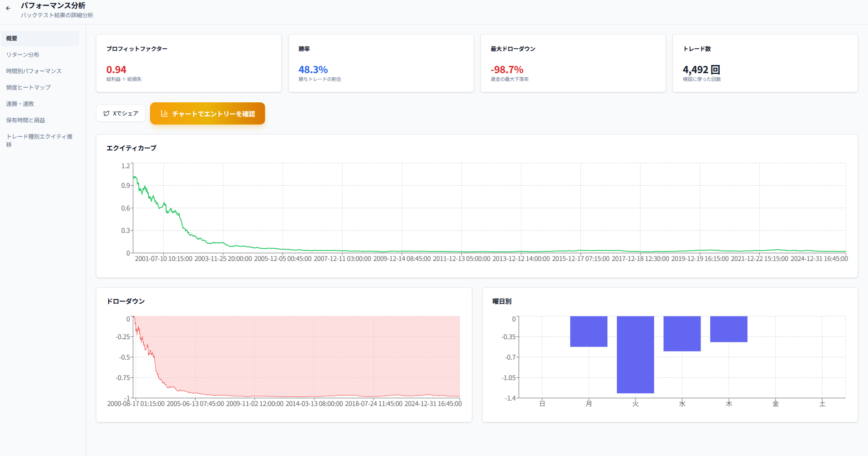Open リターン分布 section
Image resolution: width=868 pixels, height=456 pixels.
click(23, 55)
